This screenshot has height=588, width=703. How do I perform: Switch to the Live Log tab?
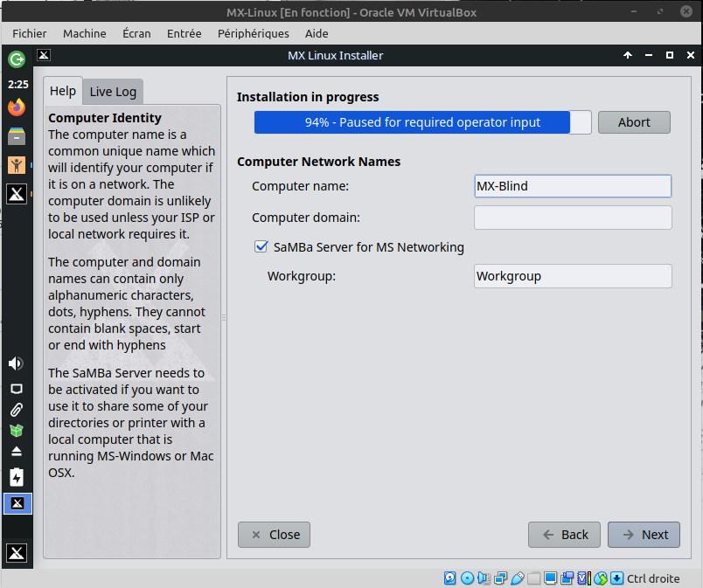coord(113,92)
